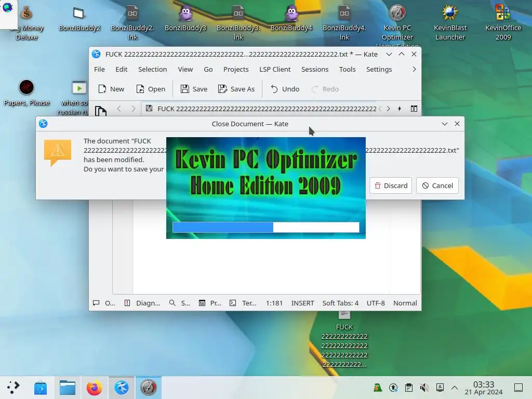The height and width of the screenshot is (399, 532).
Task: Click the muted volume tray icon
Action: 424,388
